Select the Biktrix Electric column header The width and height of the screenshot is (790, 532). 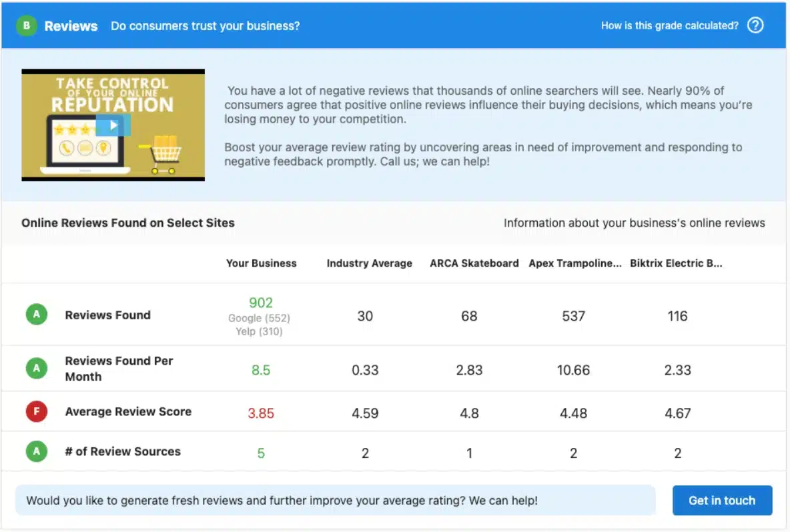point(677,263)
